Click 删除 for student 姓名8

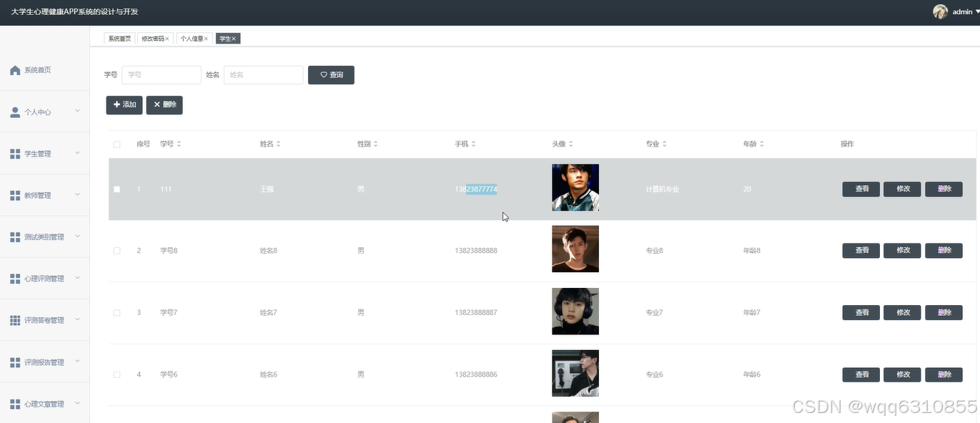(944, 251)
